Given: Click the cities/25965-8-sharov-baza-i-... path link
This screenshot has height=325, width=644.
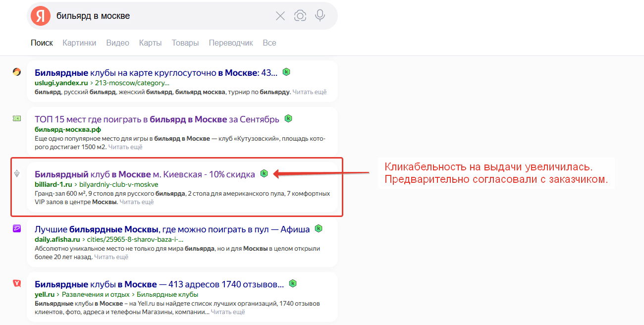Looking at the screenshot, I should (135, 239).
